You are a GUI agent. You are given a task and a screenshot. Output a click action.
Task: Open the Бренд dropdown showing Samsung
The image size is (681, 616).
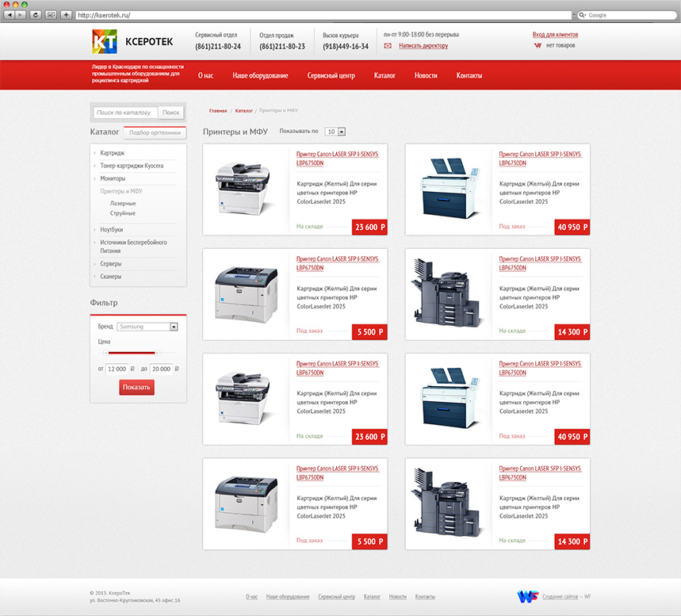point(147,327)
